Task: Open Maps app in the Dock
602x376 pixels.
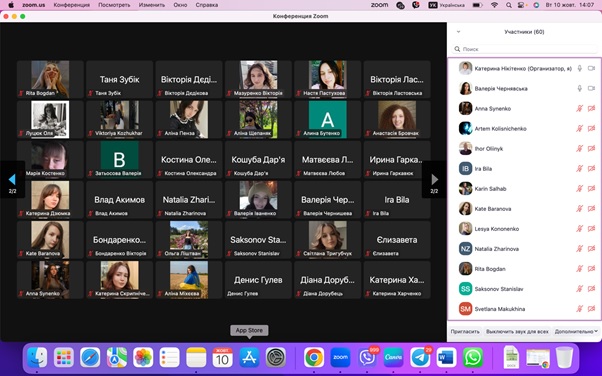Action: [117, 358]
